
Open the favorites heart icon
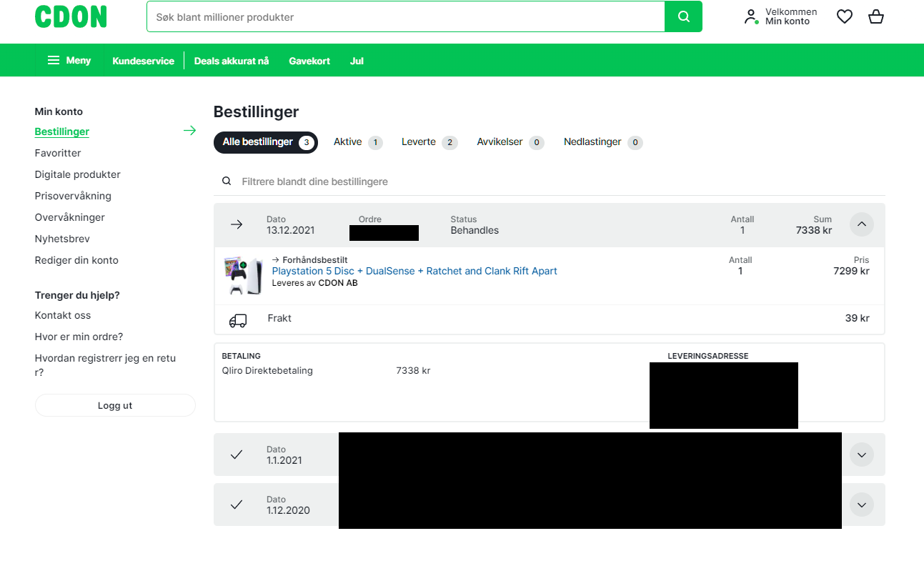[845, 16]
